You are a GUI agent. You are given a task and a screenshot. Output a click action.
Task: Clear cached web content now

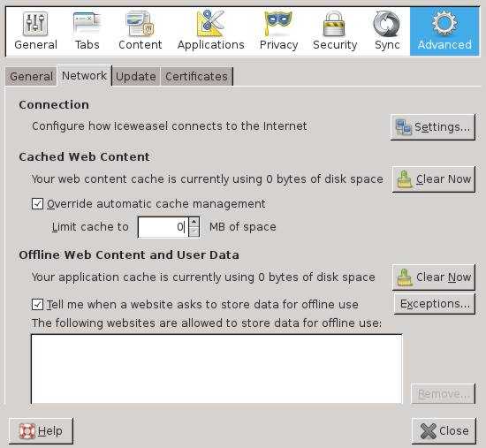click(434, 179)
